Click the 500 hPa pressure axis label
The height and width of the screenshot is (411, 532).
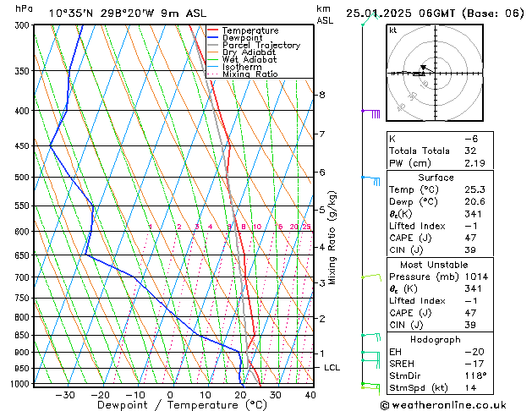click(x=24, y=177)
